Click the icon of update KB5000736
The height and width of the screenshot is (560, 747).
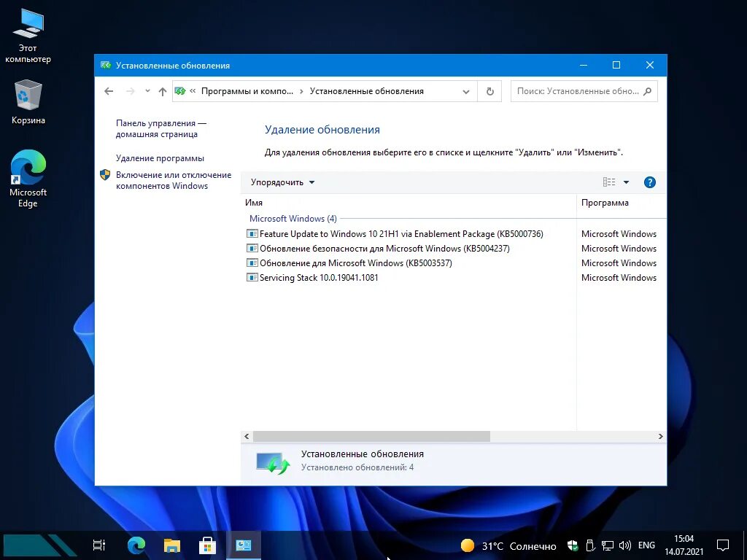click(252, 234)
